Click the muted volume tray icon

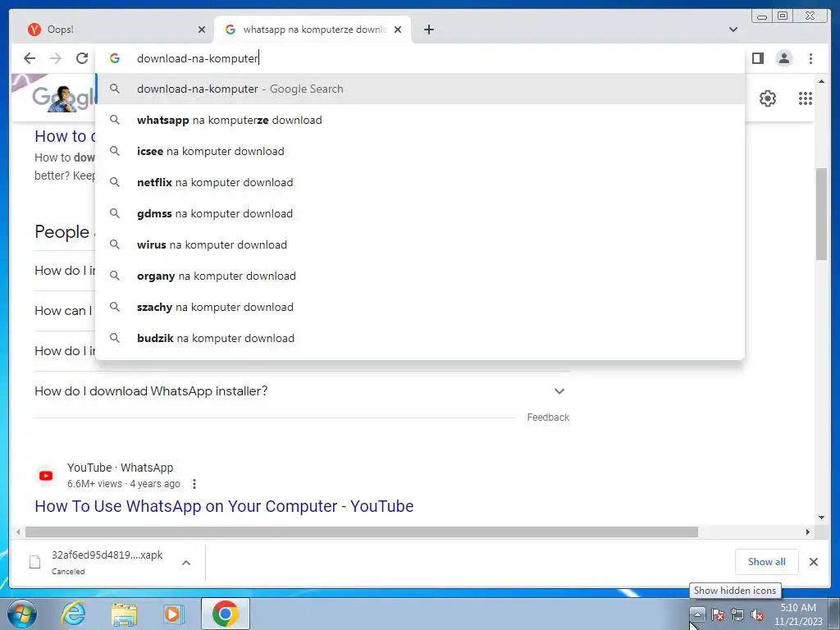click(757, 614)
